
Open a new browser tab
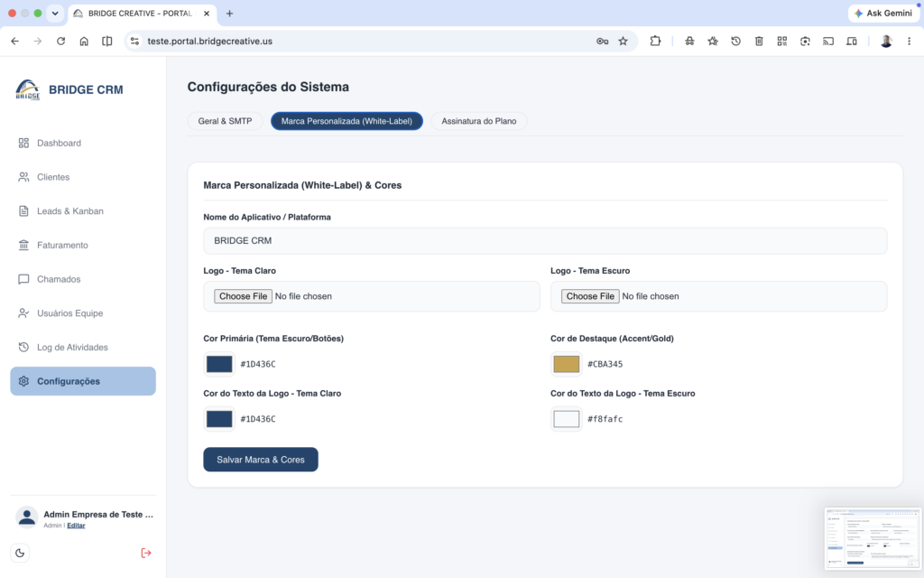[x=230, y=14]
